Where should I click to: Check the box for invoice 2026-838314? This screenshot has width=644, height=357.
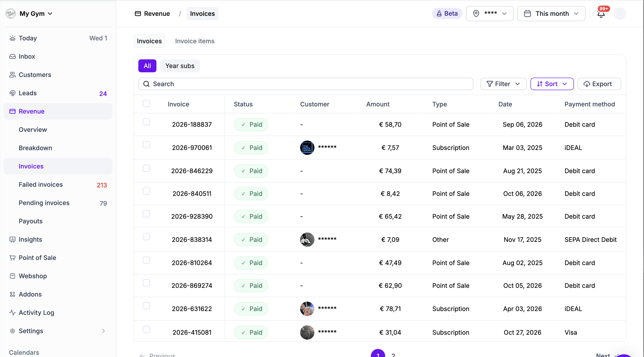click(x=146, y=237)
